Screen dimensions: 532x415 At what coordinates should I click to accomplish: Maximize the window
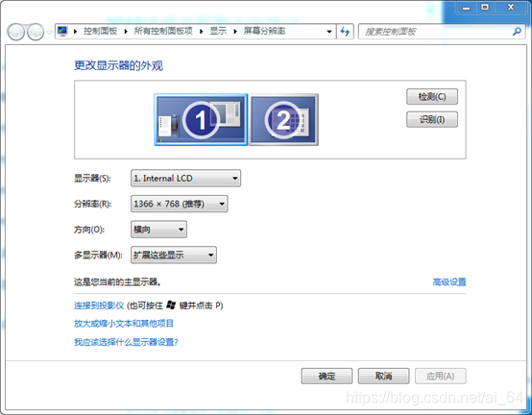tap(485, 7)
